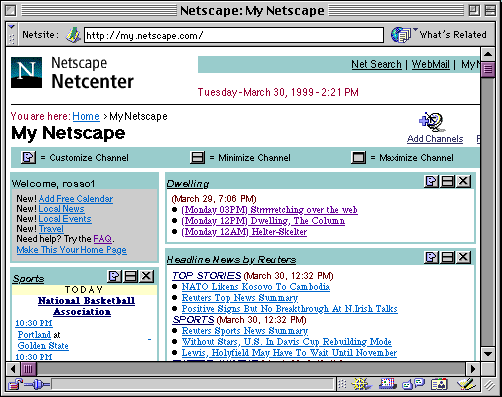Go to Home breadcrumb link

[x=86, y=116]
